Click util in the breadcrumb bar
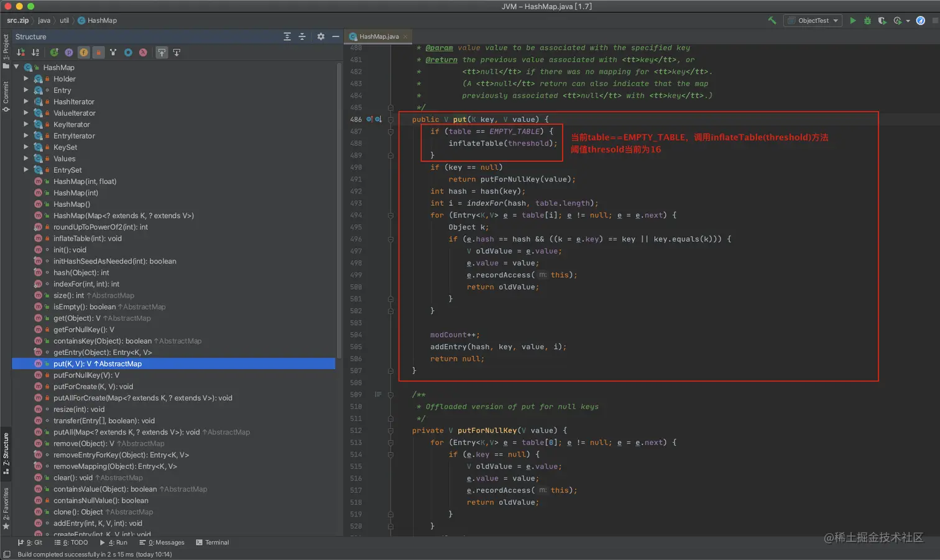 pos(64,21)
